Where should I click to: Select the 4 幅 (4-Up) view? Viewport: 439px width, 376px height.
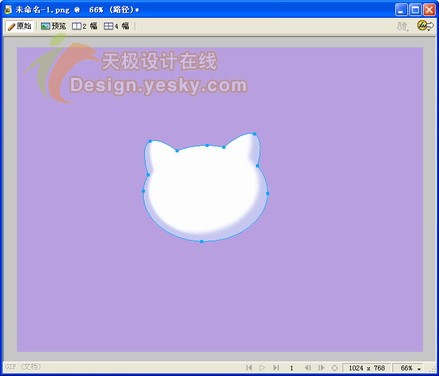click(x=116, y=26)
